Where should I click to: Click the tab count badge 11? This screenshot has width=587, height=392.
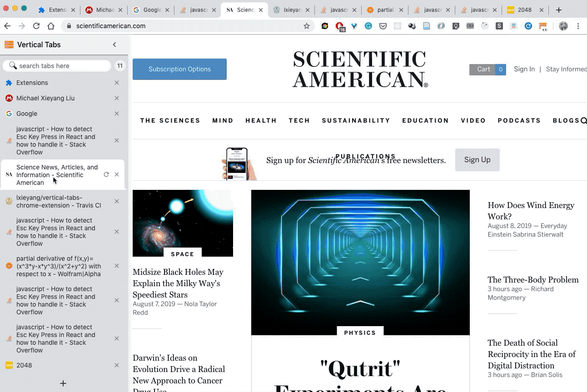(120, 66)
